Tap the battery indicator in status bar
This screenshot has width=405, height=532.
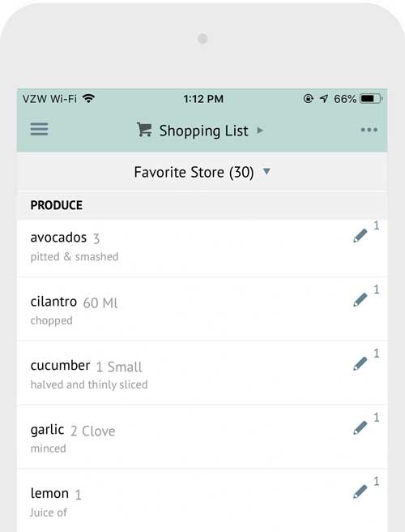pos(371,99)
